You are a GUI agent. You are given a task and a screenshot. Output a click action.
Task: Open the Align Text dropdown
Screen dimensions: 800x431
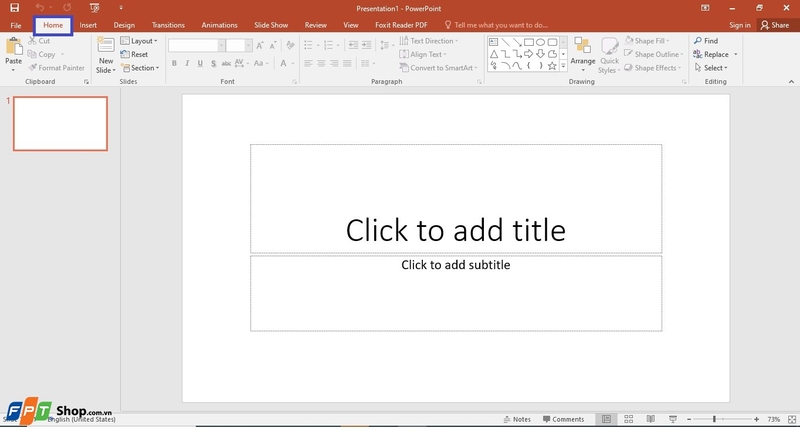422,54
